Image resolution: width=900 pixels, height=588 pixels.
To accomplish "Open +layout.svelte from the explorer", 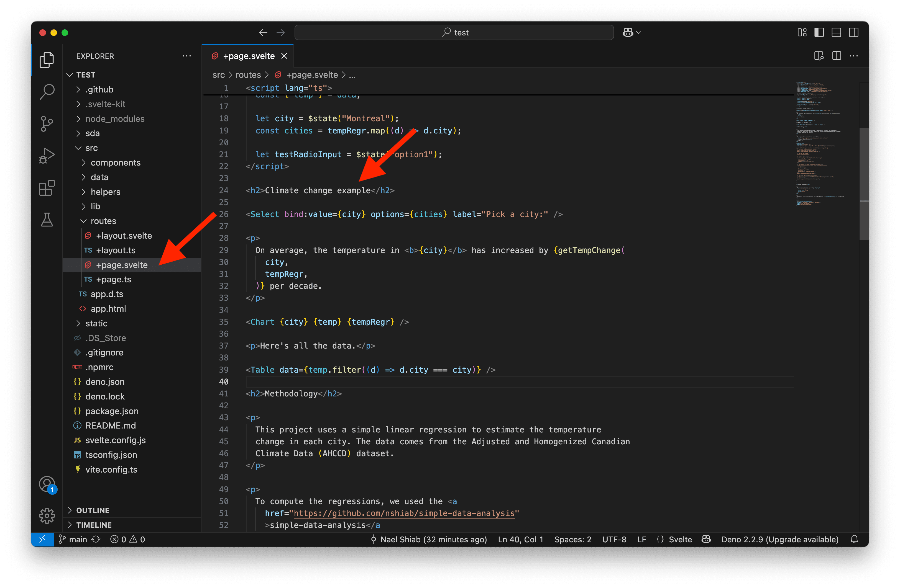I will pos(124,235).
